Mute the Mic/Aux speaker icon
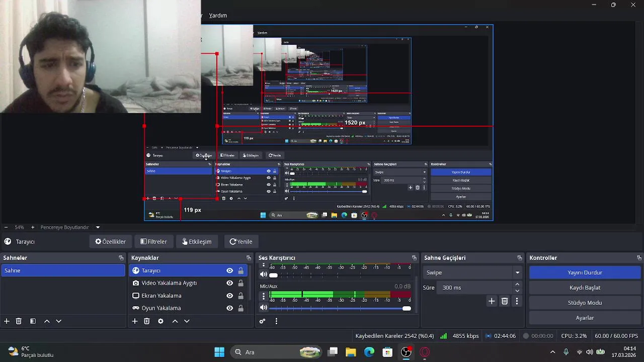This screenshot has height=362, width=644. click(x=263, y=308)
